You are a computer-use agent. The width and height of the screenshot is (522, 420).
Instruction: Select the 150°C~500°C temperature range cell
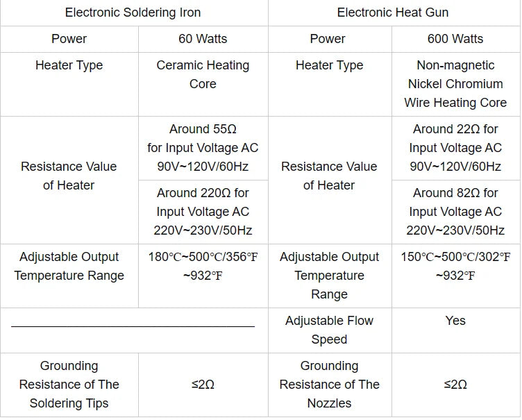(x=456, y=276)
